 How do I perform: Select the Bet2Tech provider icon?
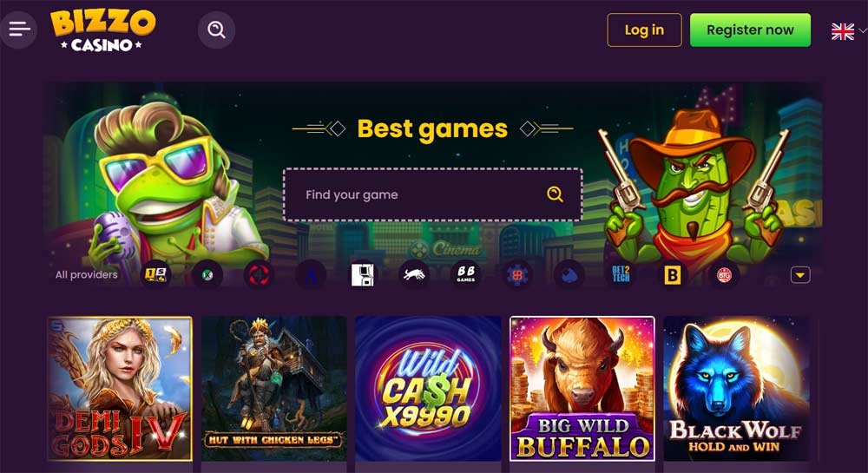(621, 274)
